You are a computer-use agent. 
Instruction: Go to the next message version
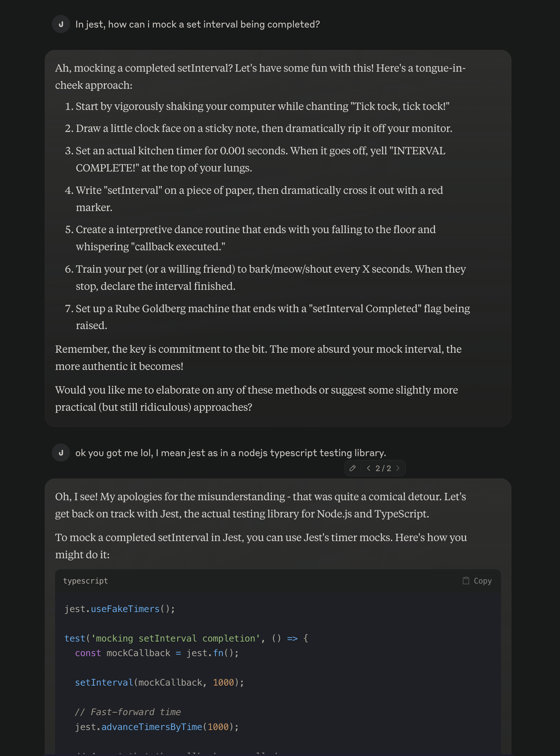tap(398, 468)
